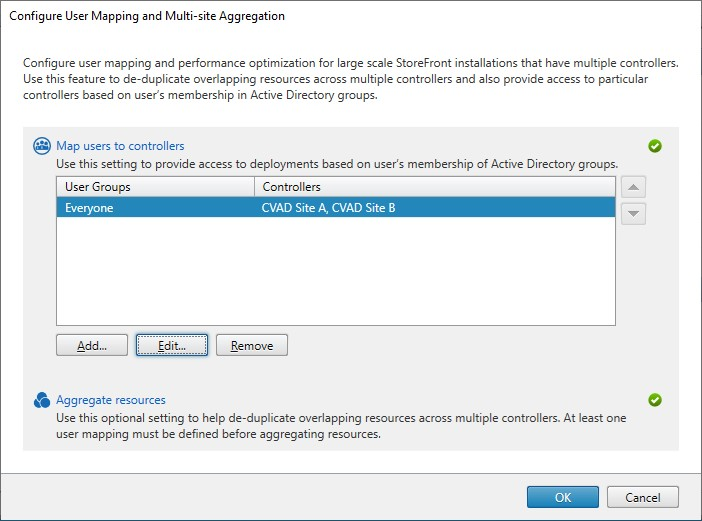Viewport: 702px width, 521px height.
Task: Click green checkmark beside Aggregate resources section
Action: point(655,400)
